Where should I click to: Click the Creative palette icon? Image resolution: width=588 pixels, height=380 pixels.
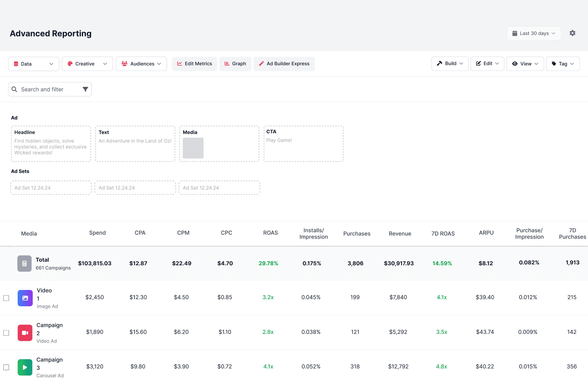(x=70, y=64)
